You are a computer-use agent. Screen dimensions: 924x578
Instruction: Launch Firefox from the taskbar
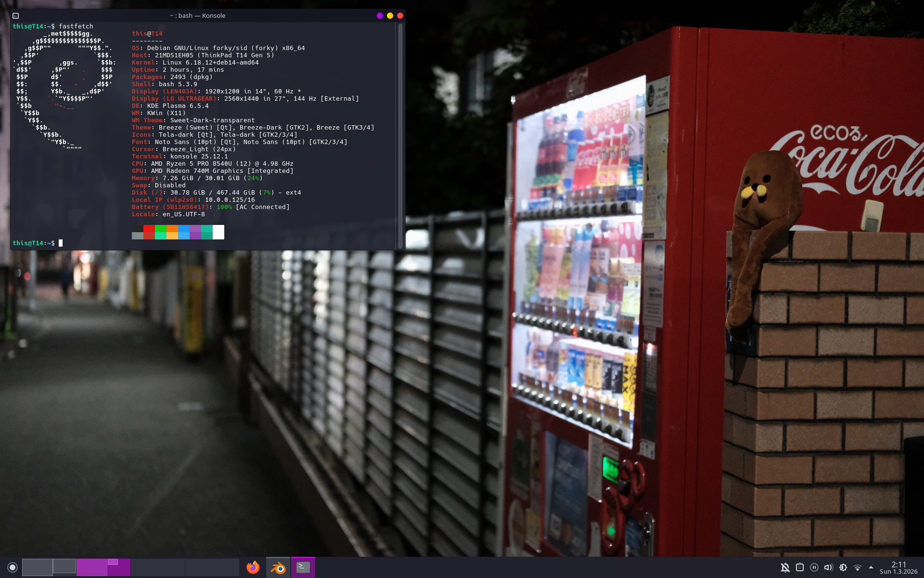(x=253, y=567)
